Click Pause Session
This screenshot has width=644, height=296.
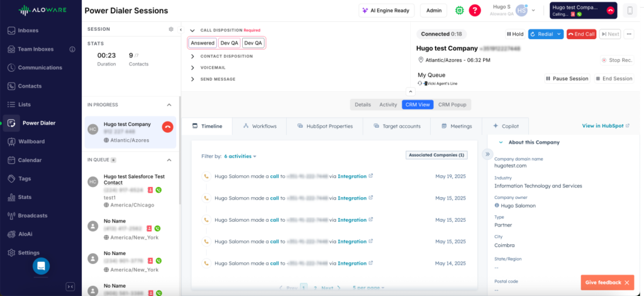tap(567, 79)
